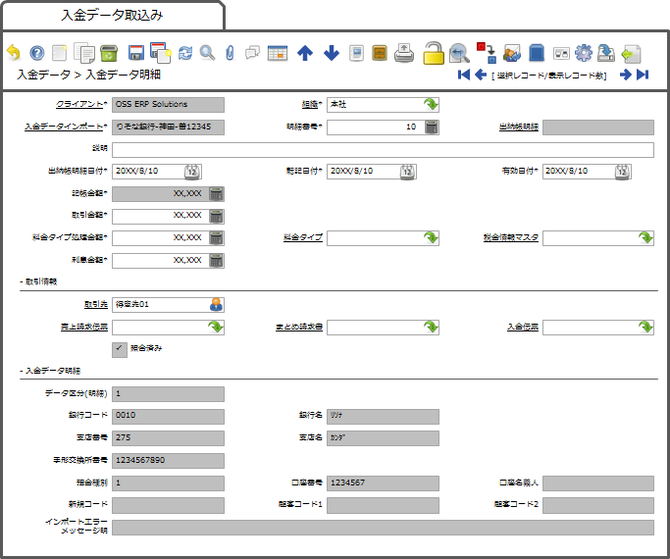The height and width of the screenshot is (559, 670).
Task: Click the Active Workflows red square icon
Action: [x=486, y=53]
